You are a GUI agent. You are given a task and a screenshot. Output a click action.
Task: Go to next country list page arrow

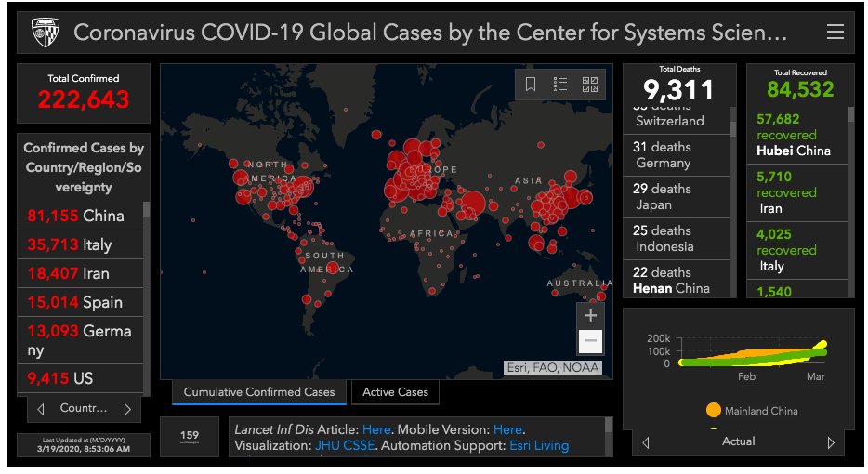(127, 409)
